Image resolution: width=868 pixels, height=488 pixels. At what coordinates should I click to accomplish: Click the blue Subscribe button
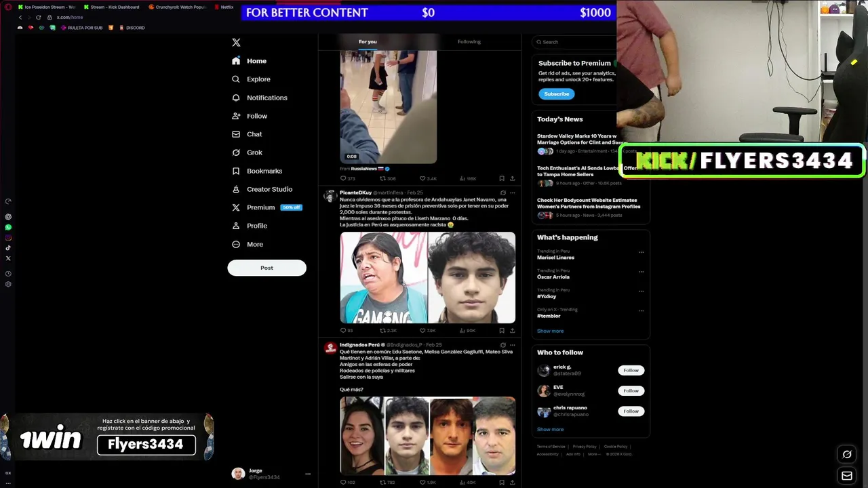[x=557, y=94]
